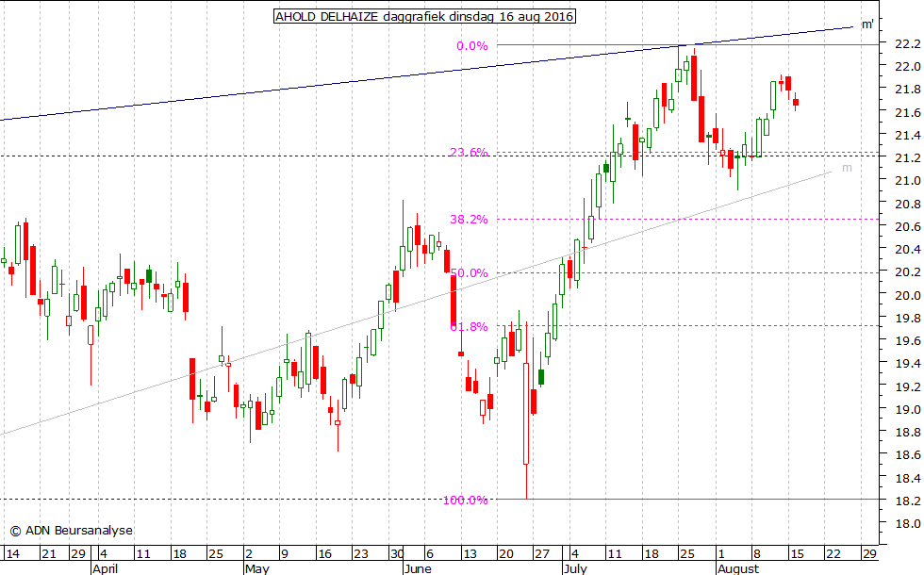
Task: Click the May month label
Action: tap(256, 568)
